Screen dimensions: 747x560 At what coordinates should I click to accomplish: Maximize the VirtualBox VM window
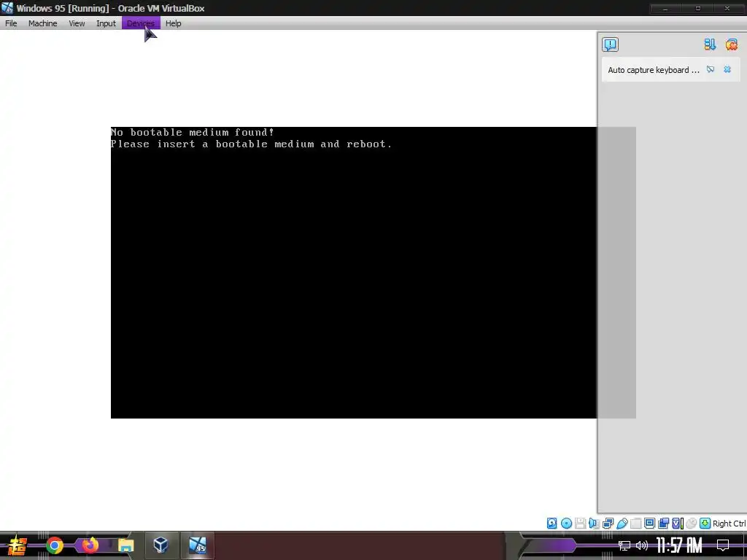click(698, 9)
